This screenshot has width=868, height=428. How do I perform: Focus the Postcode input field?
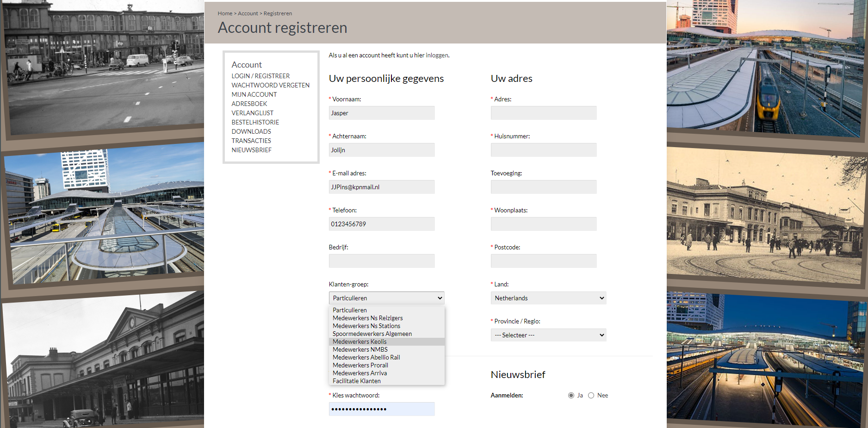(544, 261)
